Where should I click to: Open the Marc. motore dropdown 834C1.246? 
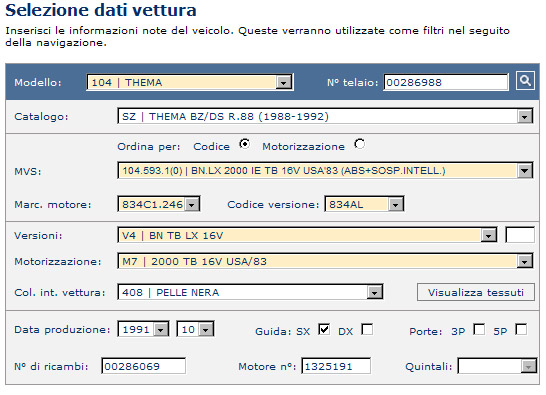(159, 204)
